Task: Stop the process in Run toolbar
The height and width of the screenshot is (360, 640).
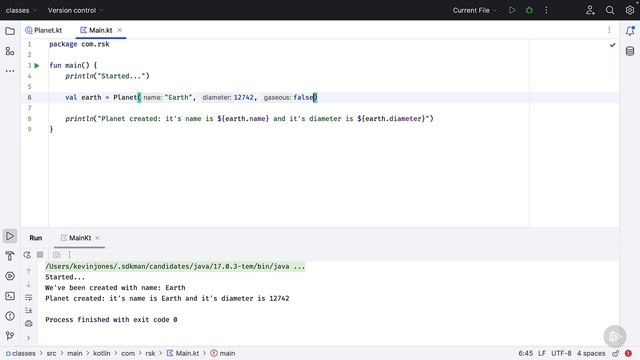Action: [40, 255]
